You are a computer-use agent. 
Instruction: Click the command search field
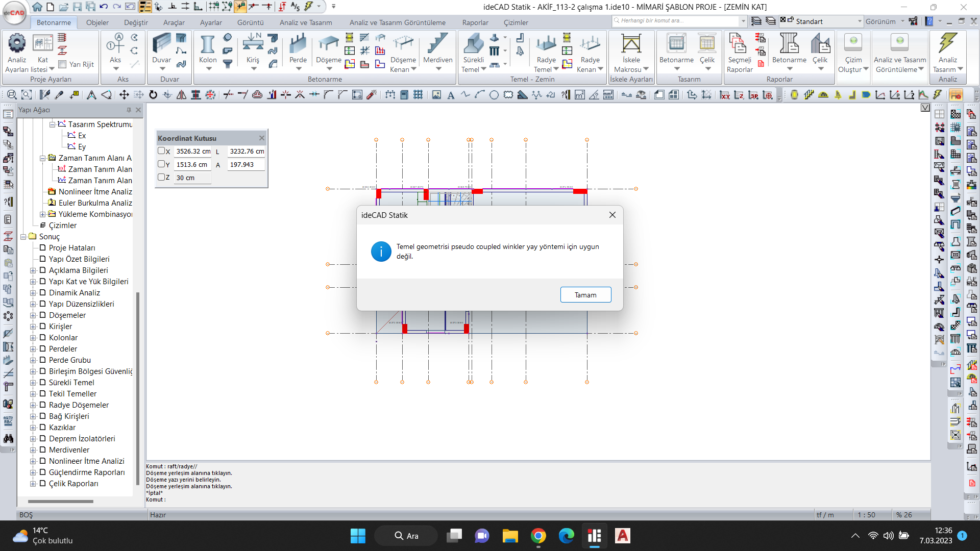pyautogui.click(x=676, y=21)
